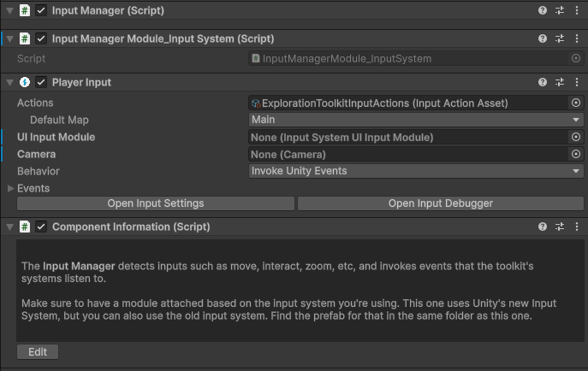Click the Actions property label
This screenshot has height=371, width=588.
35,103
